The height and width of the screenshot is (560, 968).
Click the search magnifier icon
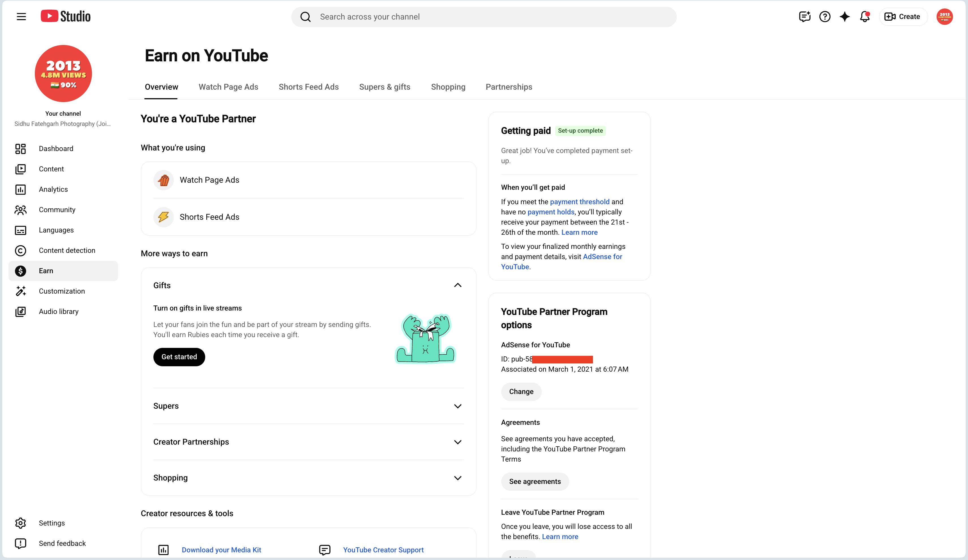click(x=305, y=17)
